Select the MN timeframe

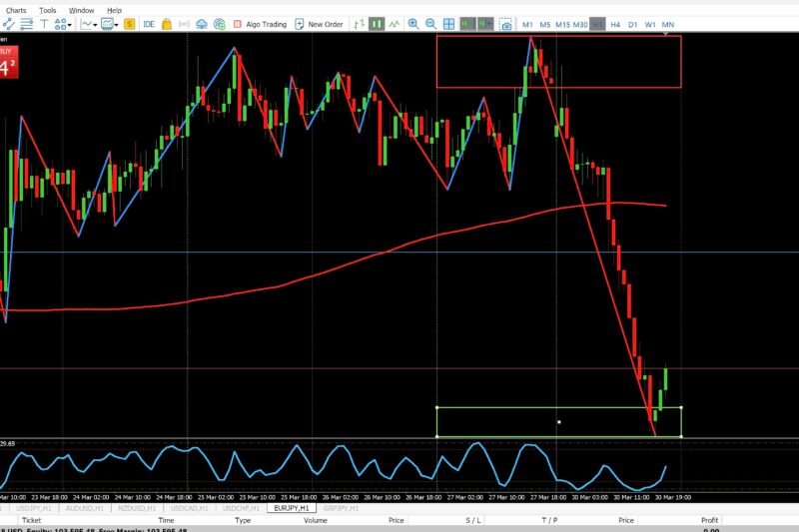(x=667, y=24)
